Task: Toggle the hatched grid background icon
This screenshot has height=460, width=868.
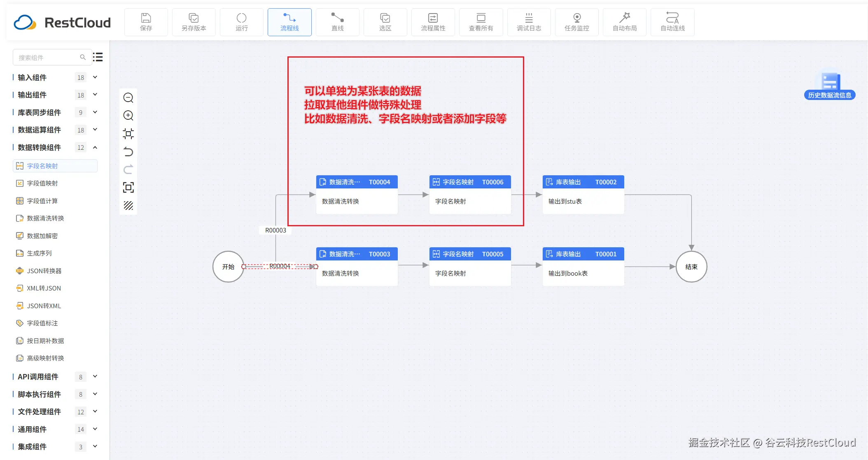Action: point(128,205)
